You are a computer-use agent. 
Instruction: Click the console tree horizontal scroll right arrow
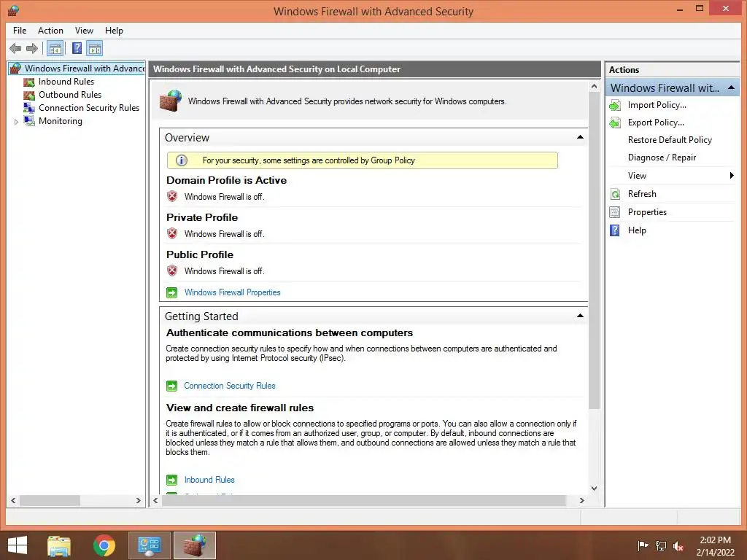[139, 500]
